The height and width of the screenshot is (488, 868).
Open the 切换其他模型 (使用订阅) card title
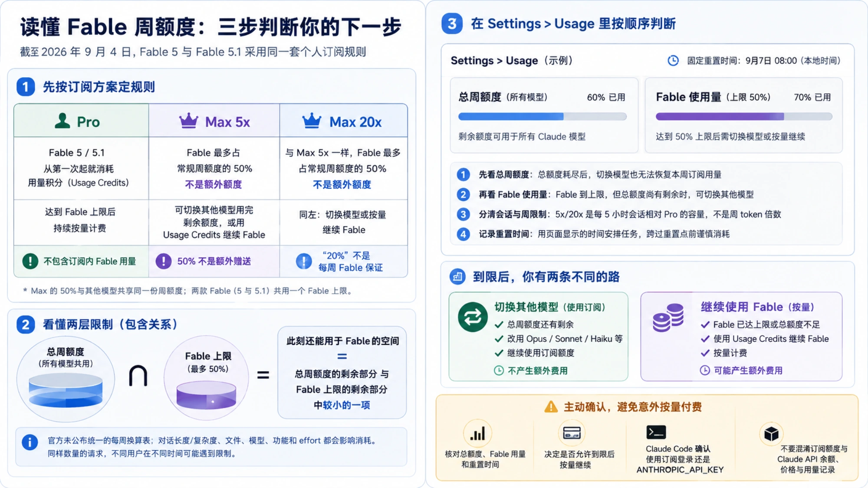550,307
